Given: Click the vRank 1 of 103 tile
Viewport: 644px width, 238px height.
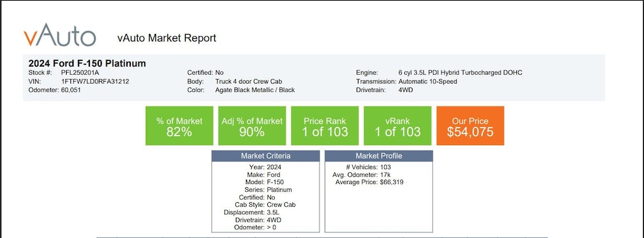Looking at the screenshot, I should pos(397,126).
